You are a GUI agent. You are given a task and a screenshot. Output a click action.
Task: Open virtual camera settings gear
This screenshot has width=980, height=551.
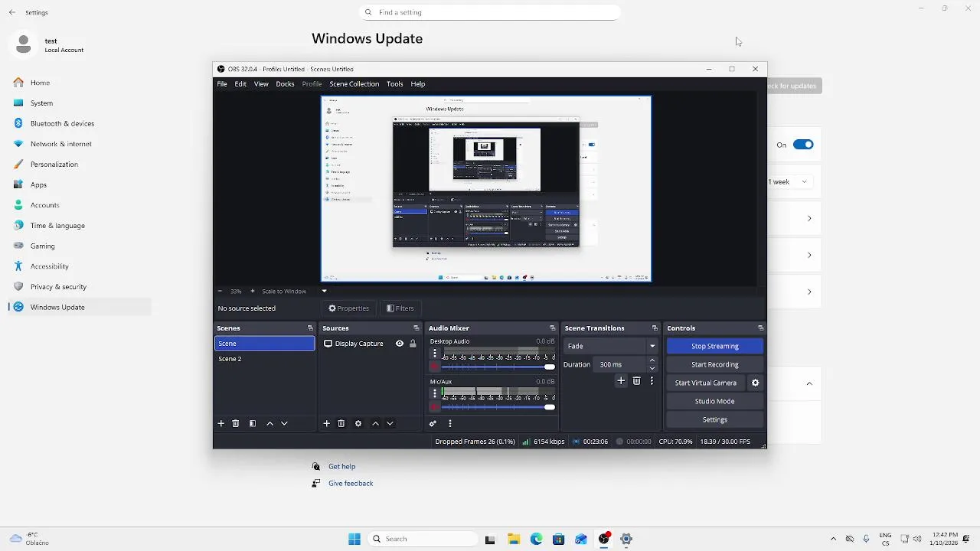(756, 383)
